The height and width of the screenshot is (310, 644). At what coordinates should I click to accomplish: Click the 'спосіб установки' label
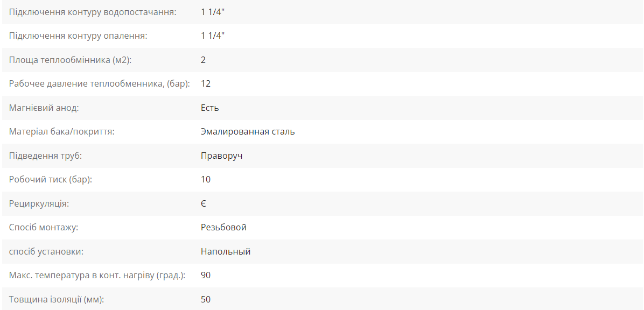[46, 251]
